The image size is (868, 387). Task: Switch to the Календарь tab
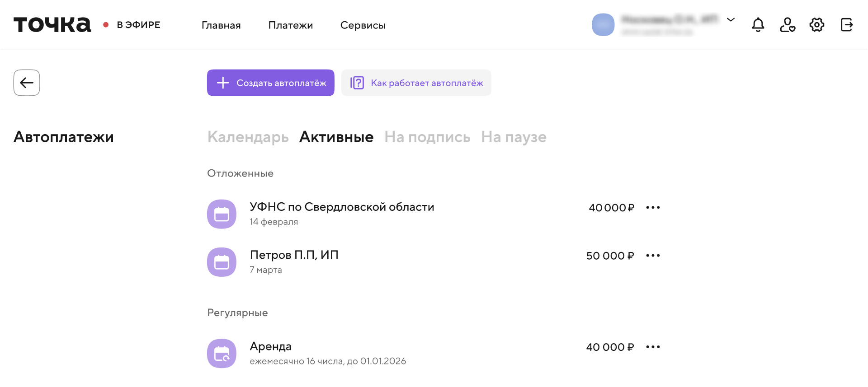coord(248,137)
